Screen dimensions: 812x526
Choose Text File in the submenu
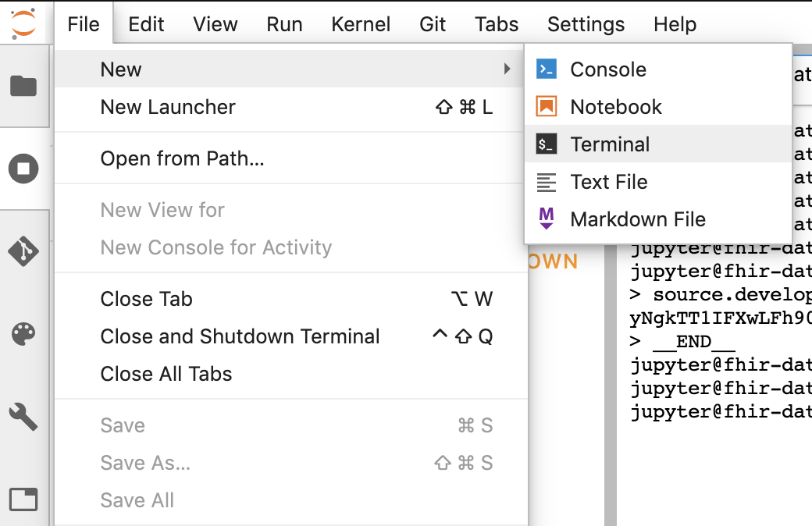[608, 182]
